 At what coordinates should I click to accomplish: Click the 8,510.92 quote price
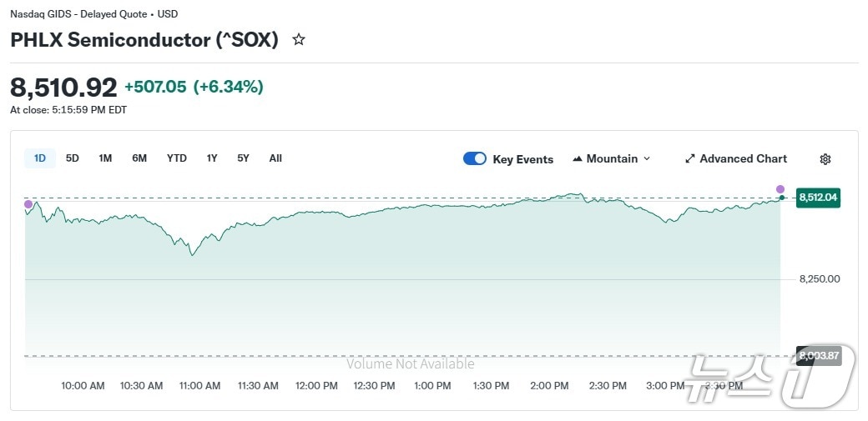click(x=63, y=87)
